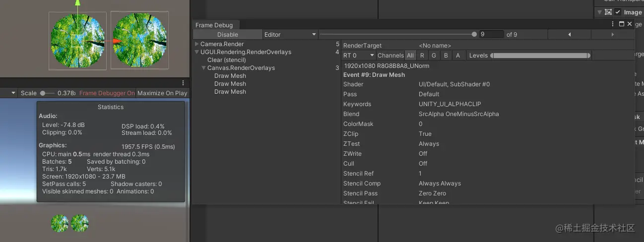The width and height of the screenshot is (644, 242).
Task: Click the ColorMask 0 value
Action: tap(421, 124)
